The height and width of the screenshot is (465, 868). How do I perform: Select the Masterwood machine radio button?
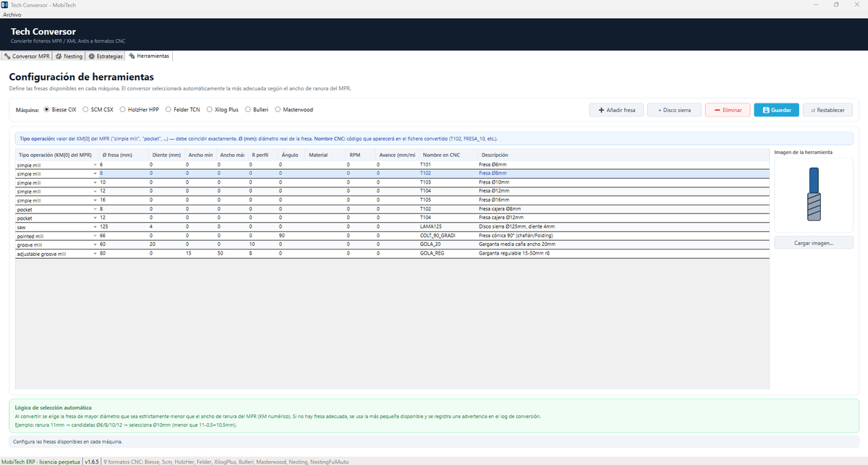(x=294, y=110)
